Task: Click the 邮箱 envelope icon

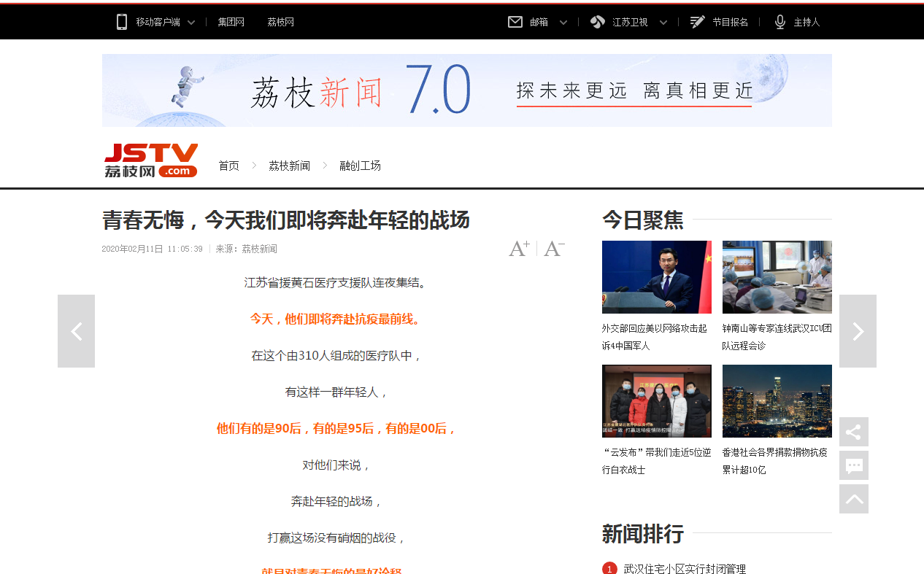Action: coord(514,22)
